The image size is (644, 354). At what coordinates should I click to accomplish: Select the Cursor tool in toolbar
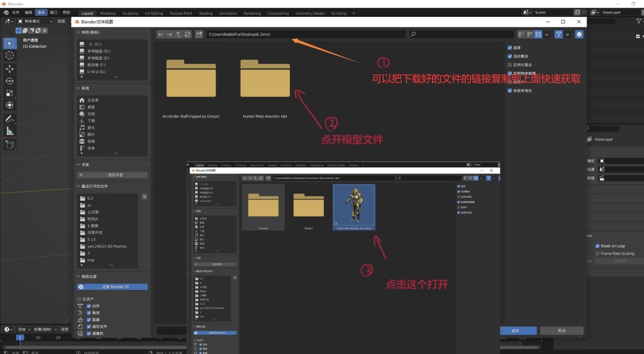(10, 56)
